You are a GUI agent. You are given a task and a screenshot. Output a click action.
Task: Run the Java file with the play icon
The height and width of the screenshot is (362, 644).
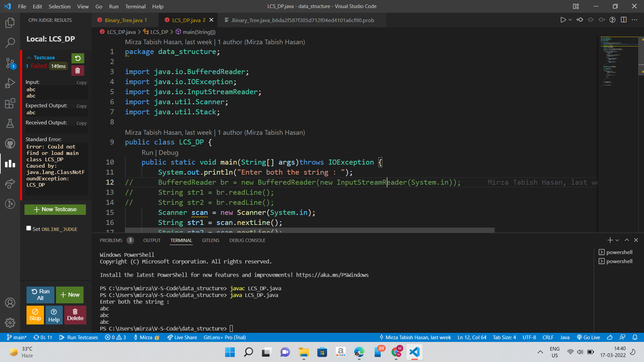tap(563, 20)
